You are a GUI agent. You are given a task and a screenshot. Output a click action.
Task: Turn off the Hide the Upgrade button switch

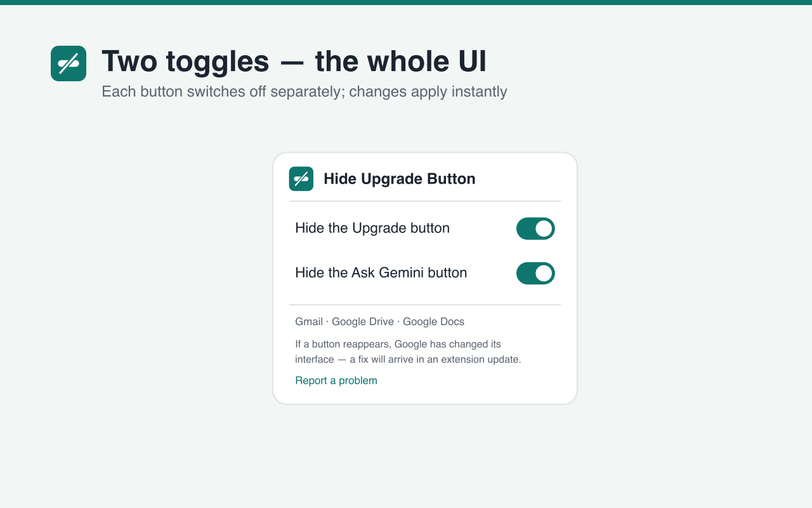click(x=535, y=229)
